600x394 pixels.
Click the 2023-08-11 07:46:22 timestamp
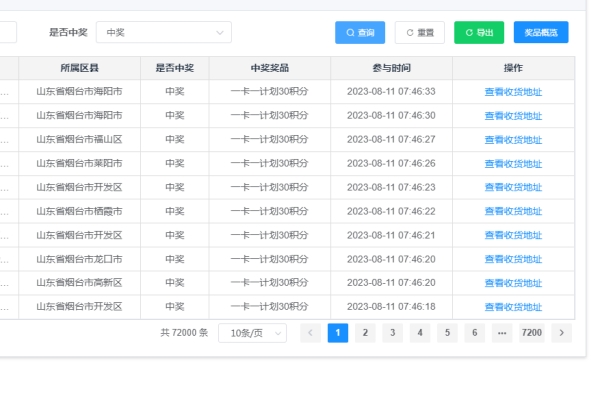(391, 211)
